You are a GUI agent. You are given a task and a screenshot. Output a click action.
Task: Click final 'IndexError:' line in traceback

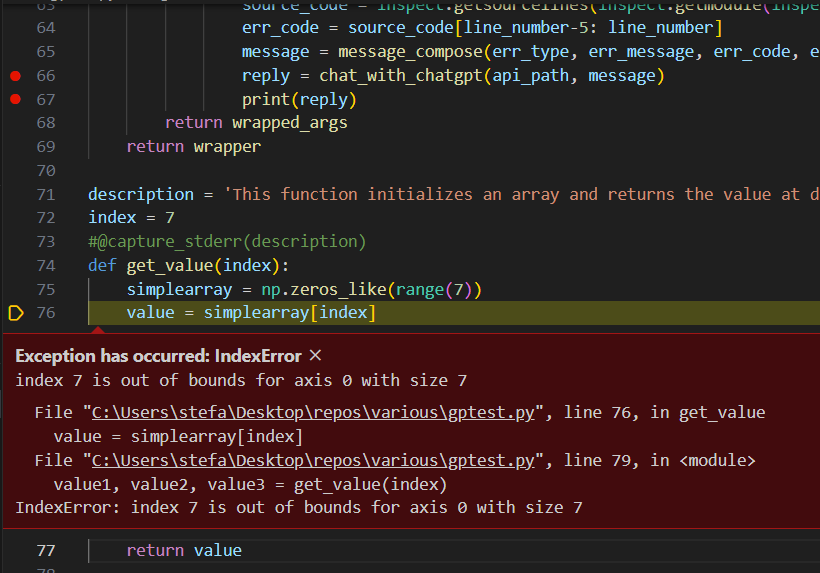(299, 508)
